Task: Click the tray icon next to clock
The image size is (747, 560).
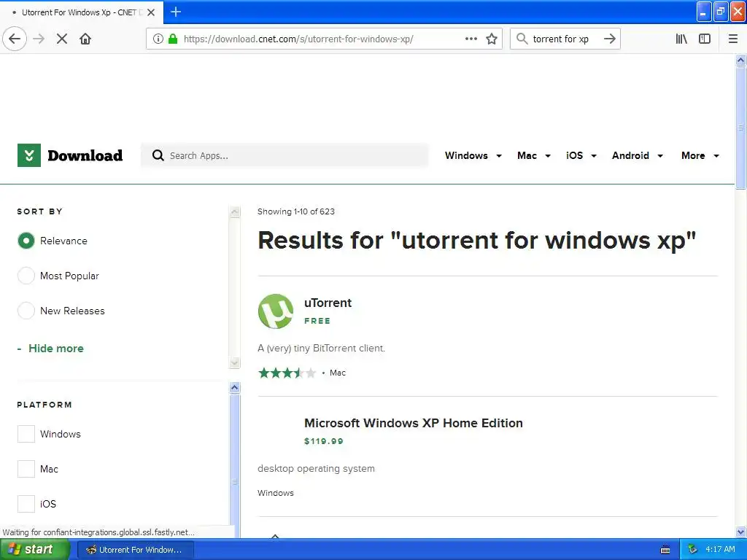Action: (x=693, y=550)
